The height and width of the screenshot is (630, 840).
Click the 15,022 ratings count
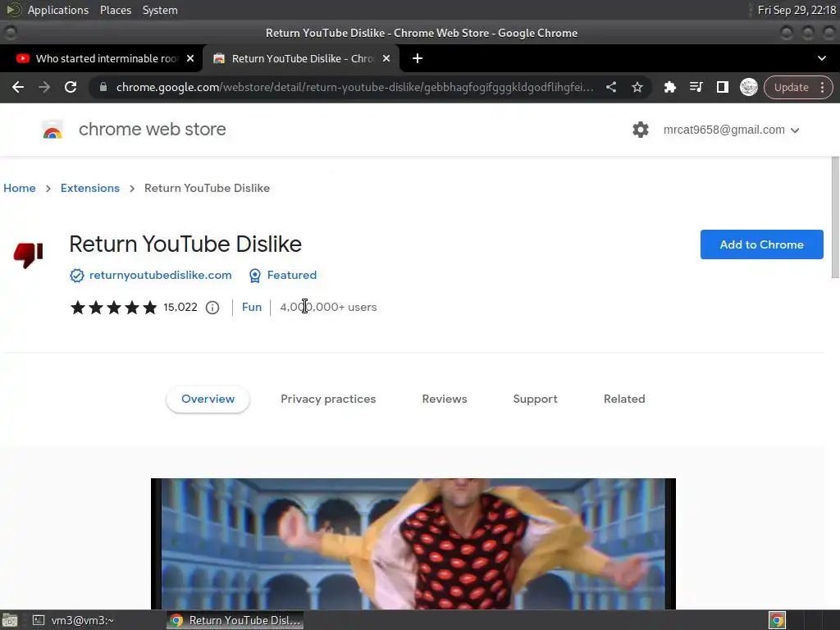pyautogui.click(x=180, y=308)
